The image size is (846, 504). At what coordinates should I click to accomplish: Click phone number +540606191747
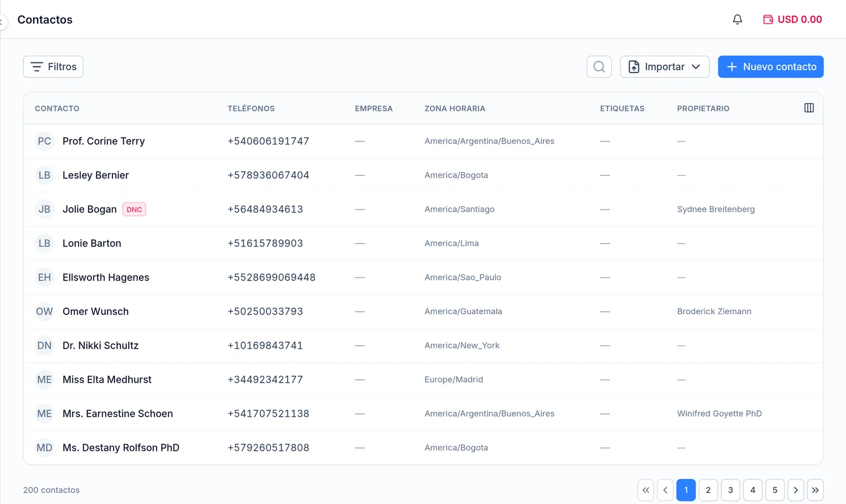point(268,141)
